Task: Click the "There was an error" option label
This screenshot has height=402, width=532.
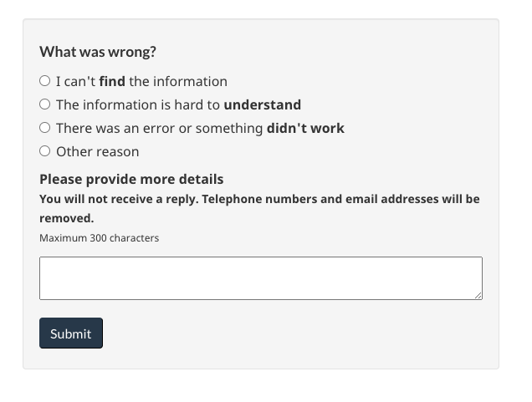Action: 200,128
